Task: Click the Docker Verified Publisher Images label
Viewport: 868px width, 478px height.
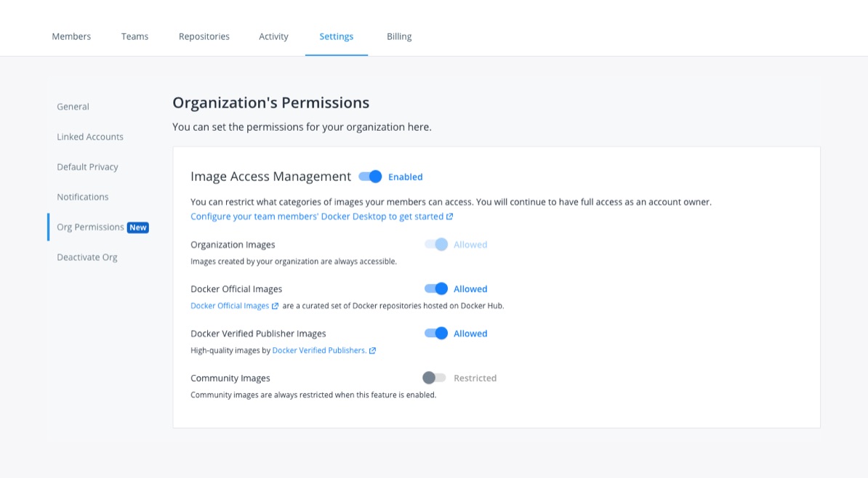Action: click(258, 333)
